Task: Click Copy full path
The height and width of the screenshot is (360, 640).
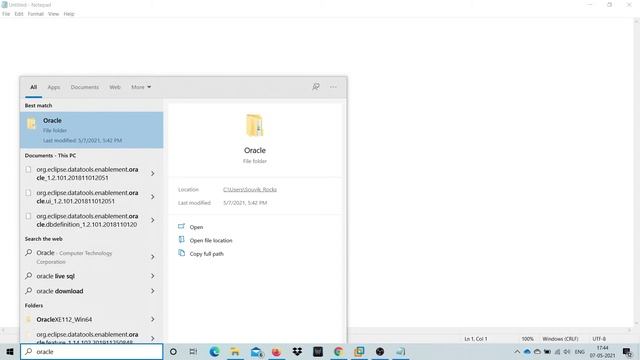Action: [x=207, y=254]
